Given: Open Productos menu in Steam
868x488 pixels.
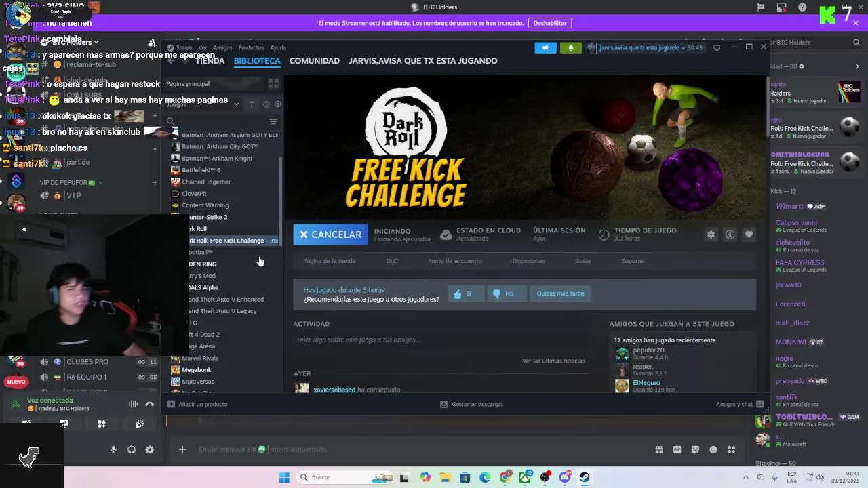Looking at the screenshot, I should click(x=251, y=47).
